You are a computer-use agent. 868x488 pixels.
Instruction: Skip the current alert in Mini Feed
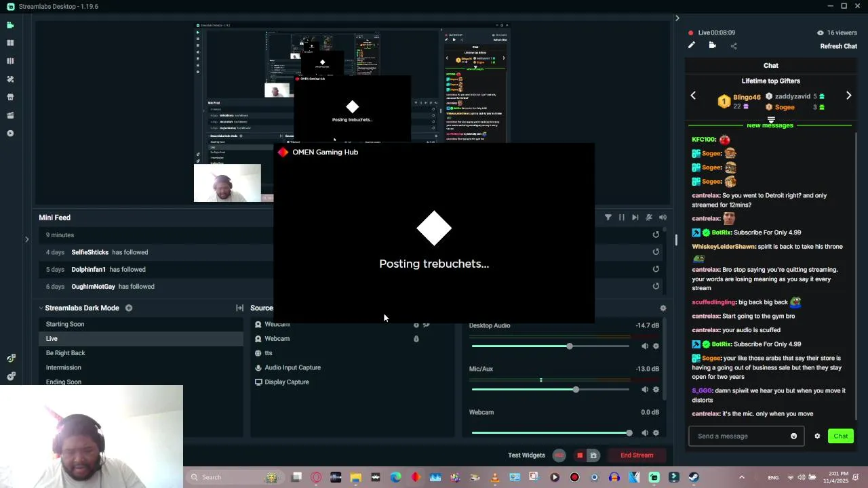pos(635,218)
